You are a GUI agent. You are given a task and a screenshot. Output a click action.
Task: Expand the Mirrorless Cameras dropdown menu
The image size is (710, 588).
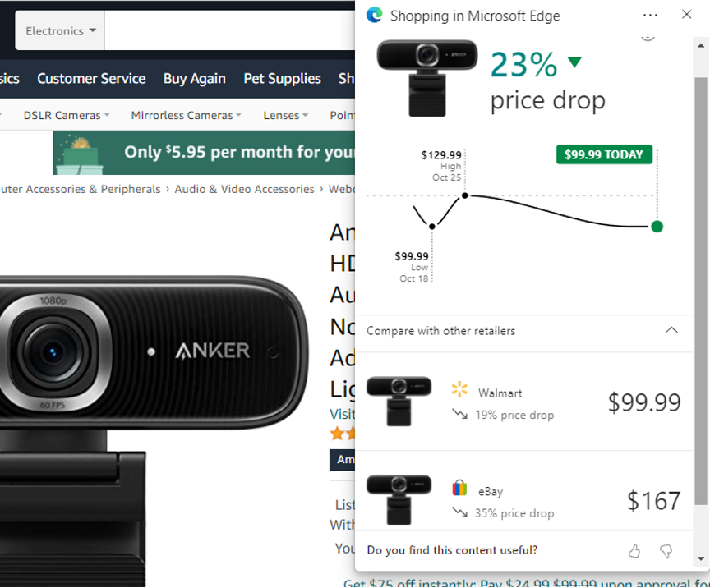[x=186, y=116]
